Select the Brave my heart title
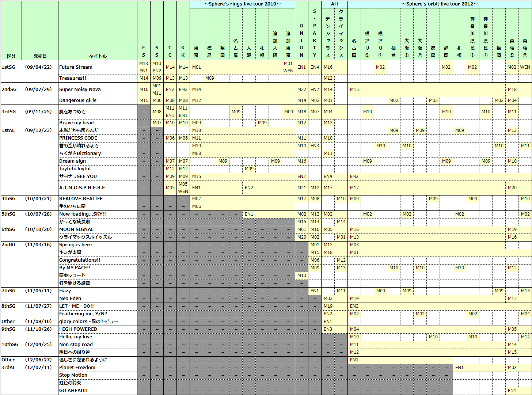This screenshot has width=532, height=395. (x=77, y=123)
